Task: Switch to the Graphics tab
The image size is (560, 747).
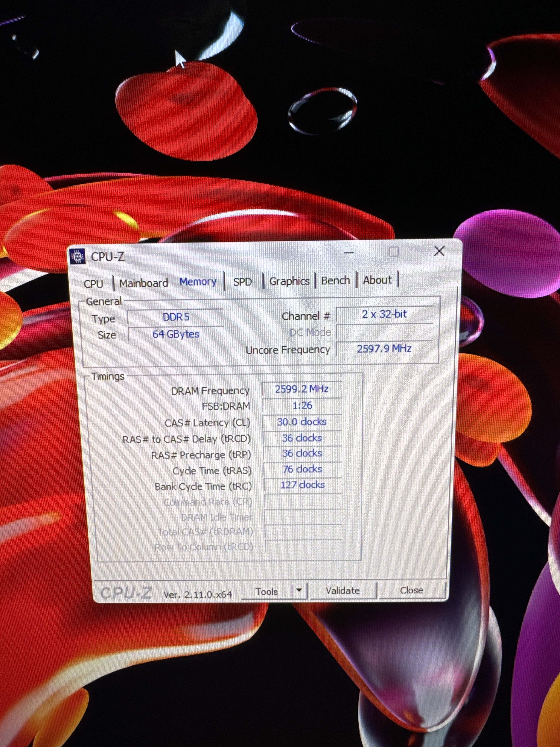Action: click(x=289, y=281)
